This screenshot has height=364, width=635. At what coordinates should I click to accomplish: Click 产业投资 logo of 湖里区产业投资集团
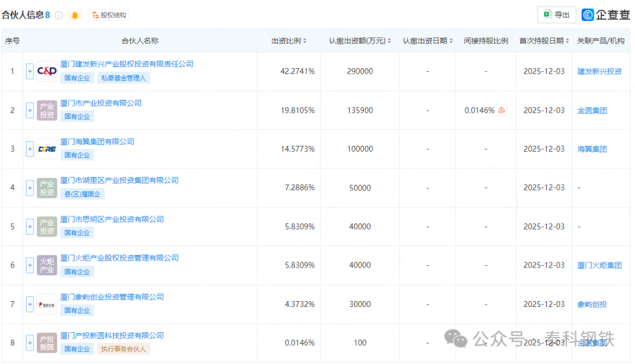[x=47, y=188]
